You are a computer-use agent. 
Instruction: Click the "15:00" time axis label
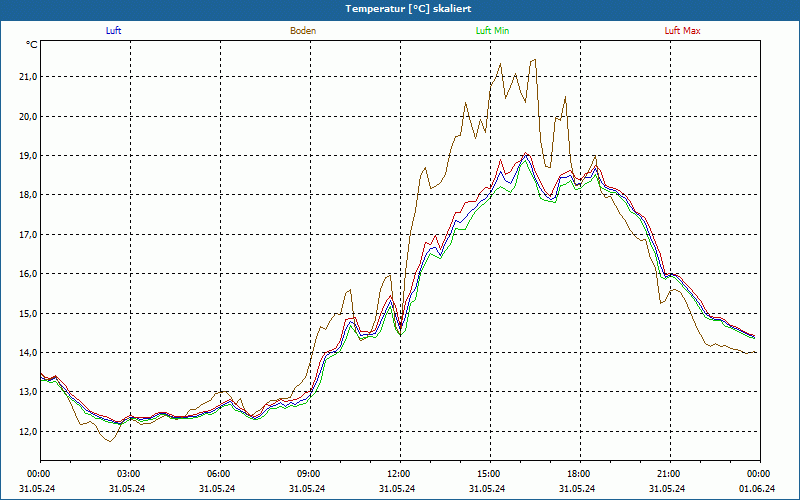pos(490,474)
